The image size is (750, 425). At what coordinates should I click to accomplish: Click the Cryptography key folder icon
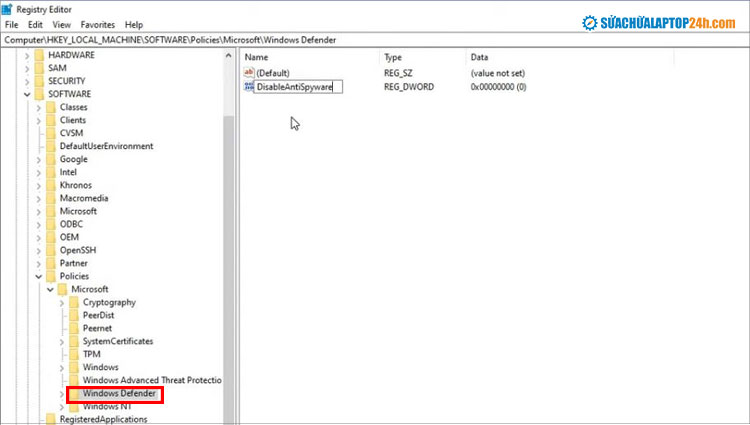click(74, 302)
